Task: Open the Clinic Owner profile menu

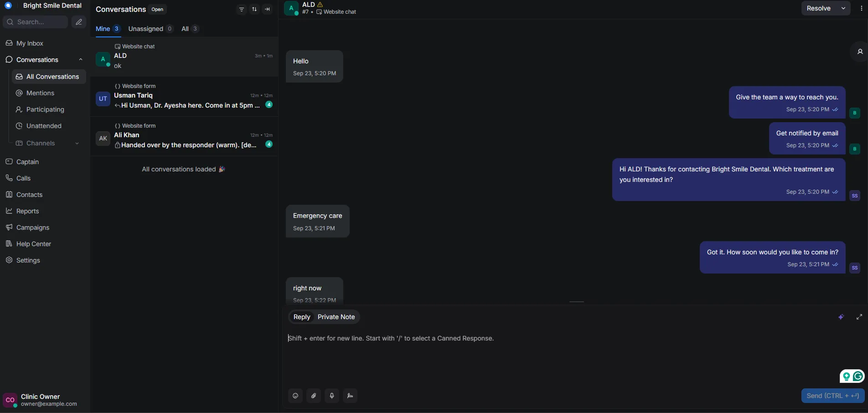Action: pyautogui.click(x=45, y=400)
